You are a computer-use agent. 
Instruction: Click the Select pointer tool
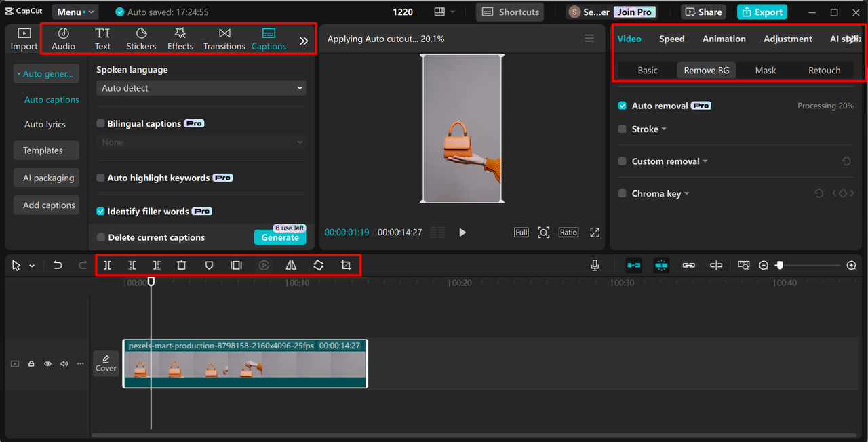[x=16, y=266]
